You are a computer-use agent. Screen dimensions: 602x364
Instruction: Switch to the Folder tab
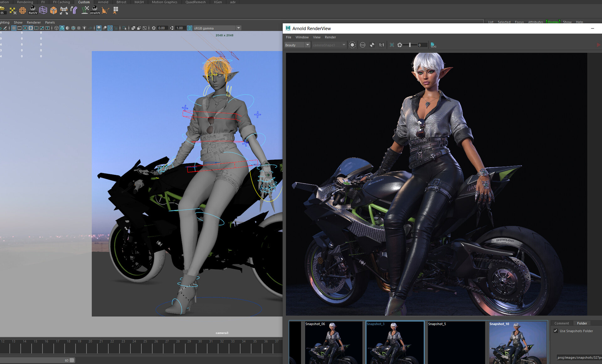(x=582, y=323)
